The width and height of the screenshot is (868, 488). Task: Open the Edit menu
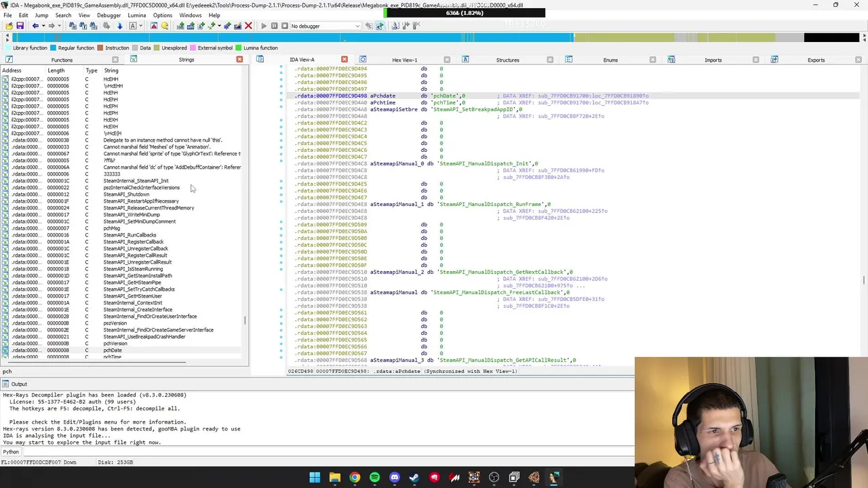[23, 15]
